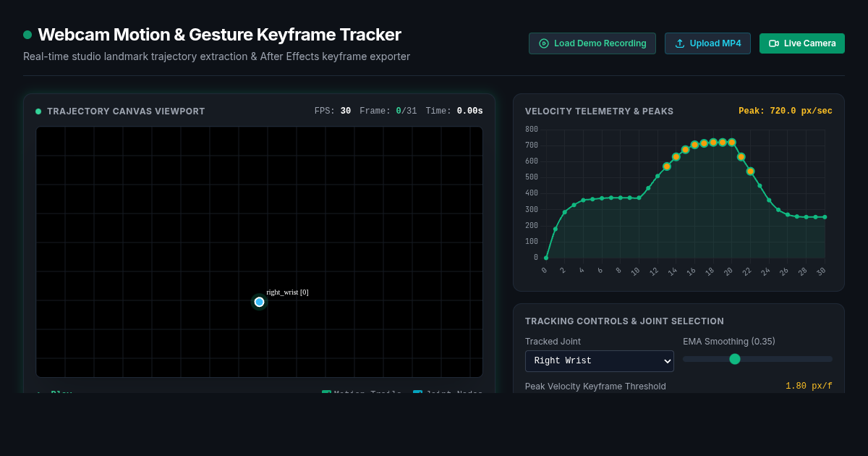
Task: Click the green dot beside Trajectory Canvas Viewport
Action: click(x=38, y=111)
